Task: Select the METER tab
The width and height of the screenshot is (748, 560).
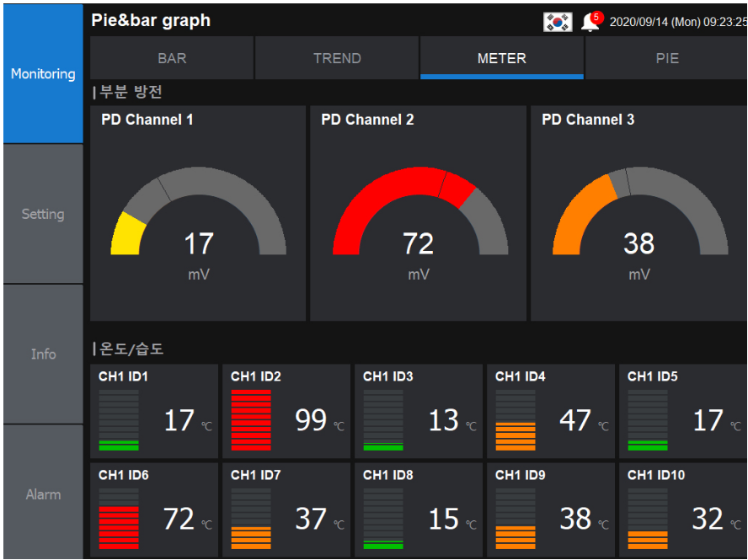Action: pyautogui.click(x=502, y=58)
